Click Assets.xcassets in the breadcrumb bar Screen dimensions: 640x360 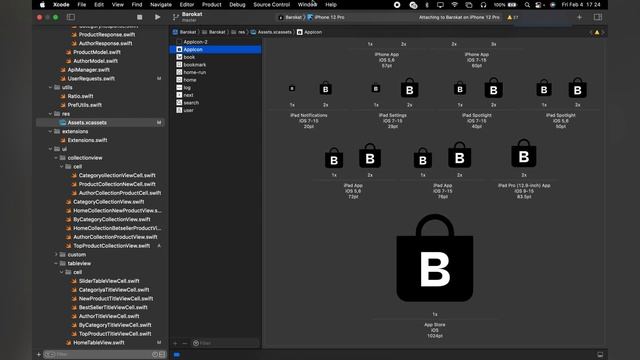[271, 32]
